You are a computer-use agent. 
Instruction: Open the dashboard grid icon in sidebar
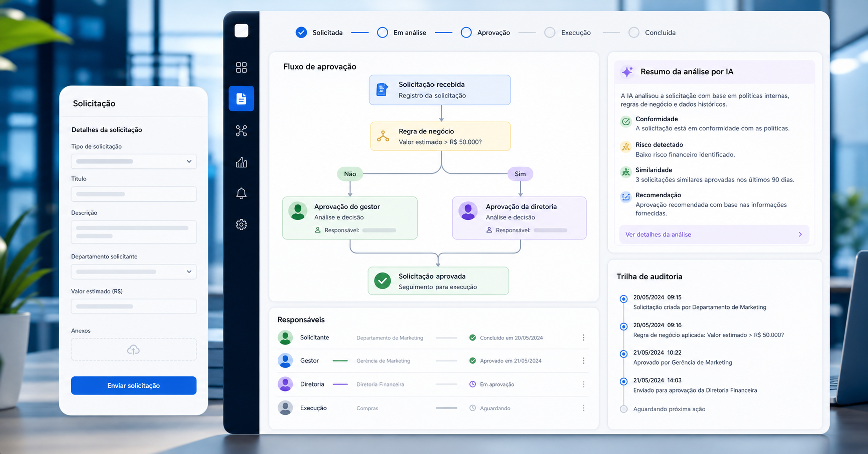[241, 67]
